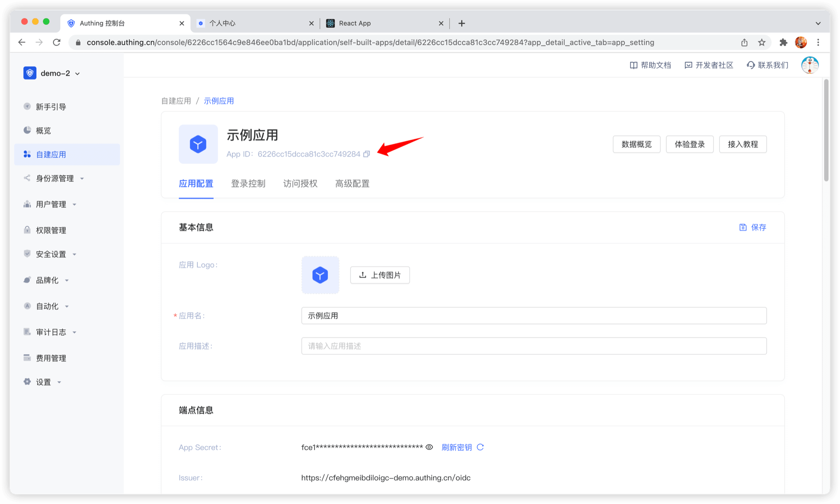The image size is (840, 504).
Task: Click the application logo thumbnail in 基本信息
Action: tap(320, 275)
